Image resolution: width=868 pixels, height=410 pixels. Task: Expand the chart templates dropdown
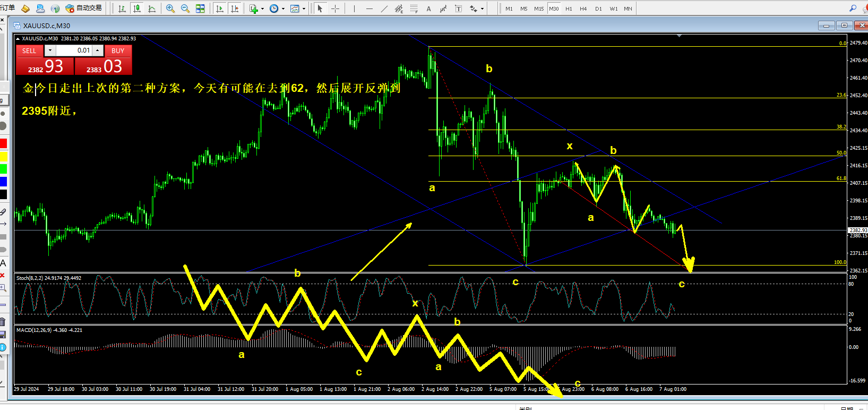(x=297, y=8)
